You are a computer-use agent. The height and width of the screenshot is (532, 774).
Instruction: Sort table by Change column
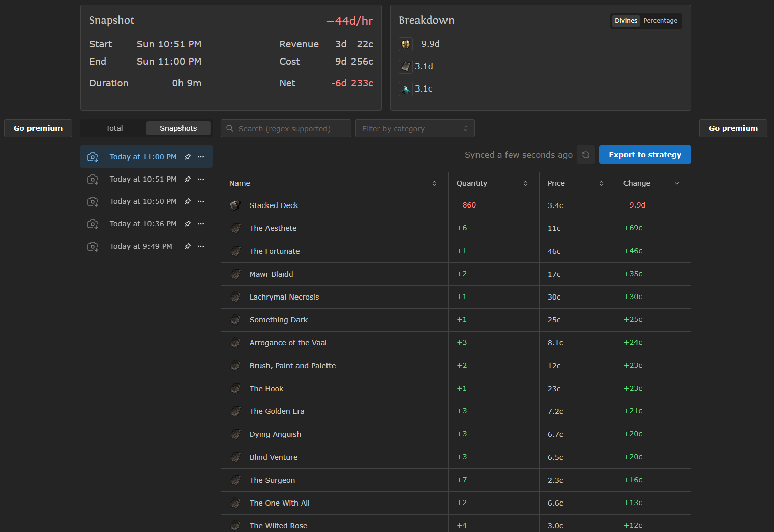pyautogui.click(x=652, y=183)
